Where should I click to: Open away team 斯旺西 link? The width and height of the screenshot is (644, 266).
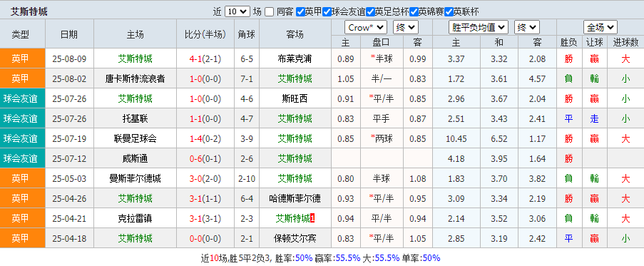295,98
